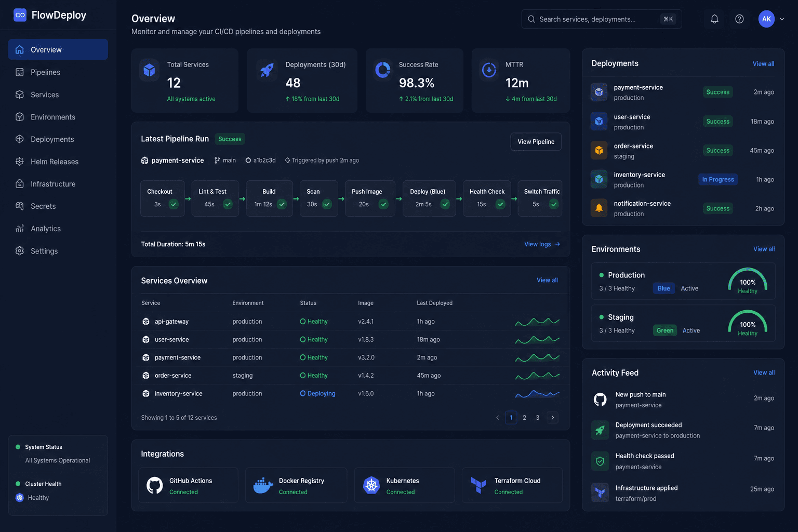
Task: Click the Staging health gauge
Action: (x=748, y=323)
